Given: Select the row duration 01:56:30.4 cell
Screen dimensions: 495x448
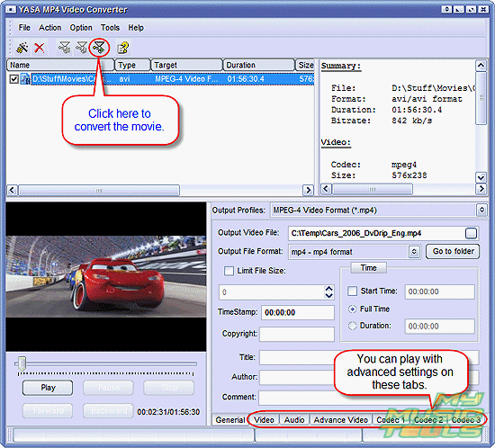Looking at the screenshot, I should pos(246,79).
